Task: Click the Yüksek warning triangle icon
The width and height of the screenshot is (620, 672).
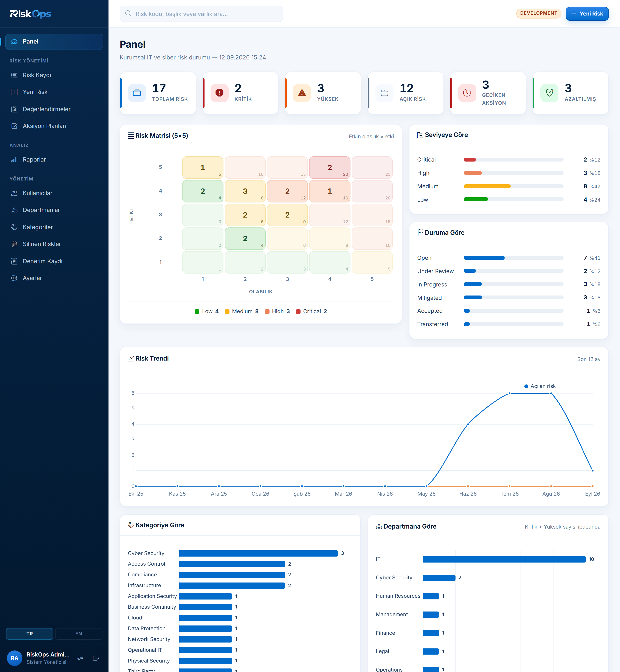Action: click(x=302, y=93)
